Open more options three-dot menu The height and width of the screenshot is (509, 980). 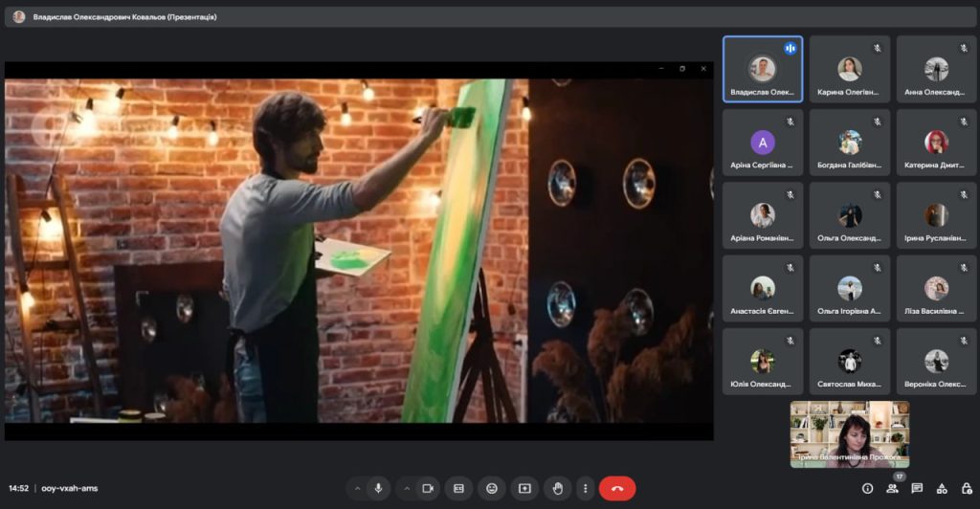coord(585,488)
